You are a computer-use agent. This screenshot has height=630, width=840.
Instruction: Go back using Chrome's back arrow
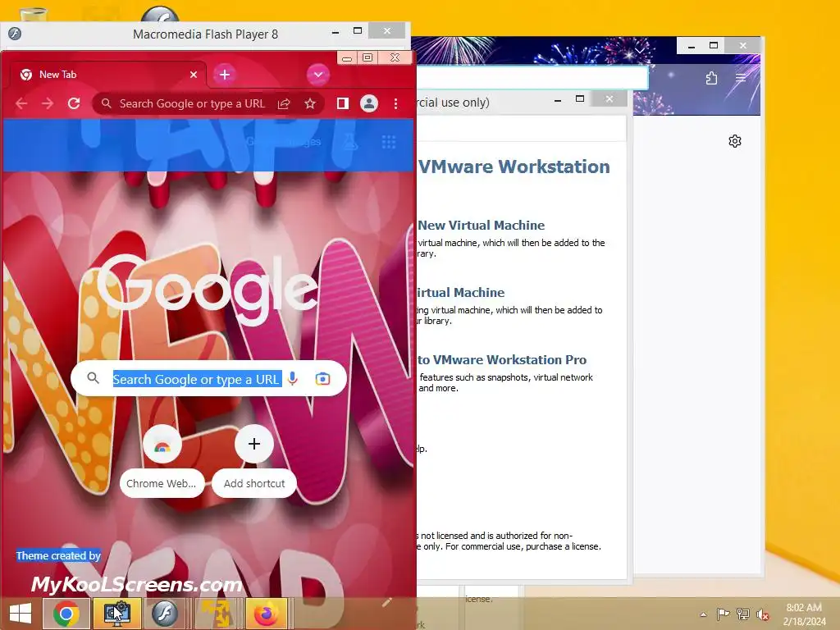21,103
